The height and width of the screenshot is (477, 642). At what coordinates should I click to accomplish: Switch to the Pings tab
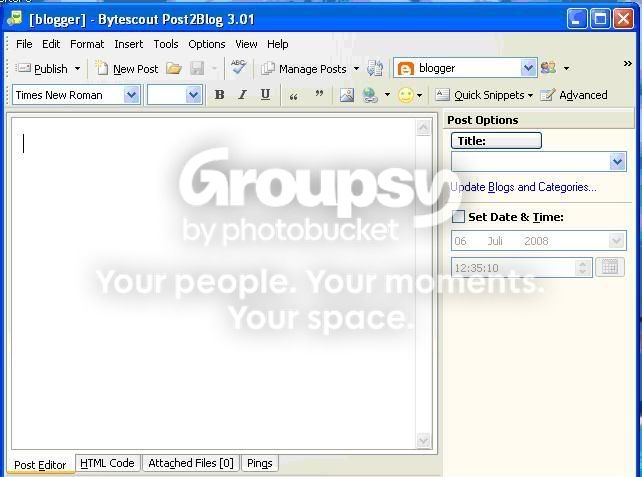coord(260,463)
